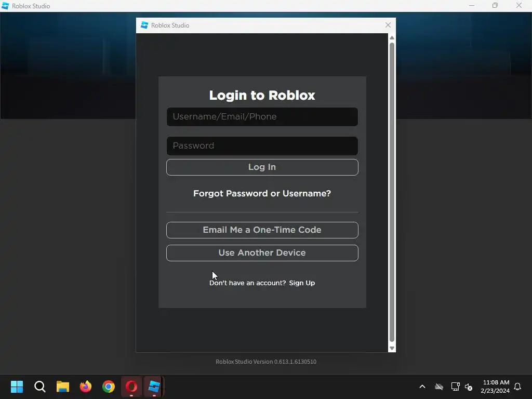Click the login dialog scroll up arrow

pyautogui.click(x=392, y=37)
